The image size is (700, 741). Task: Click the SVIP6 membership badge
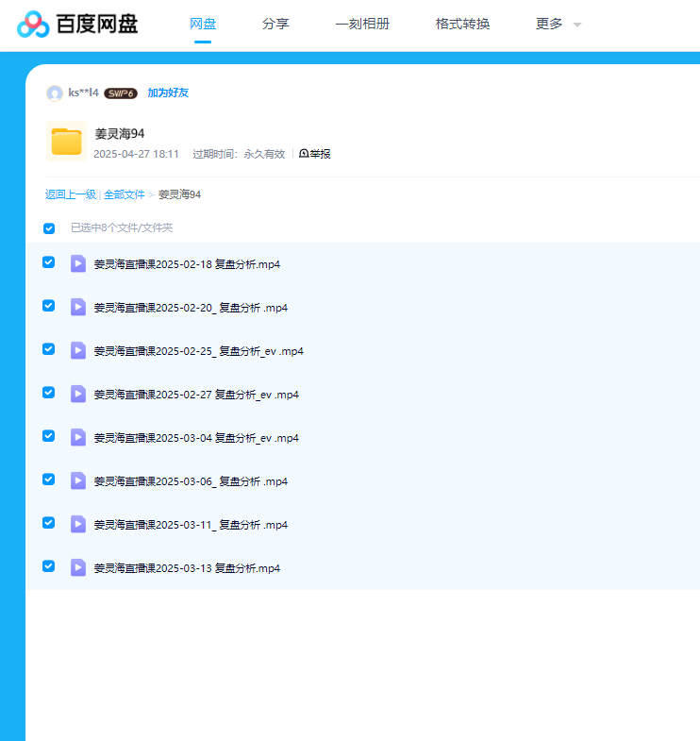(121, 93)
